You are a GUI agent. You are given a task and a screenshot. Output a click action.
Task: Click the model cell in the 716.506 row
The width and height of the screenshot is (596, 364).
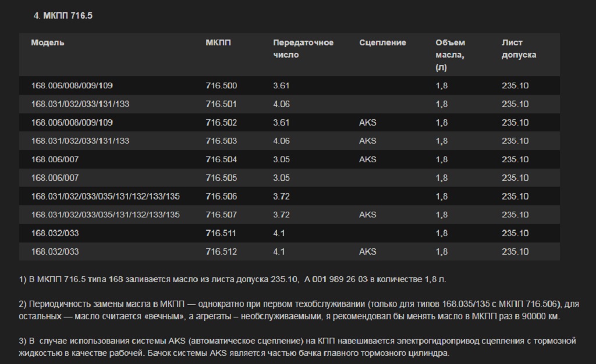point(105,197)
